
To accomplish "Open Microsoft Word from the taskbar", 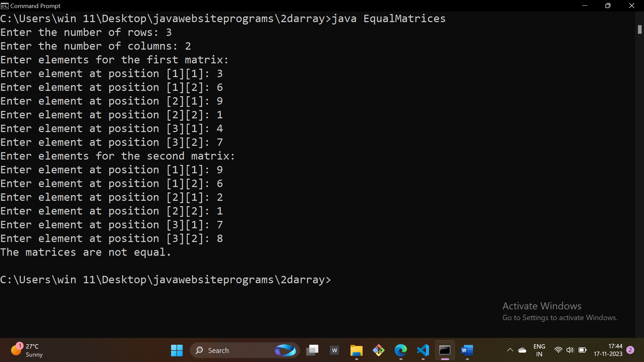I will (467, 351).
